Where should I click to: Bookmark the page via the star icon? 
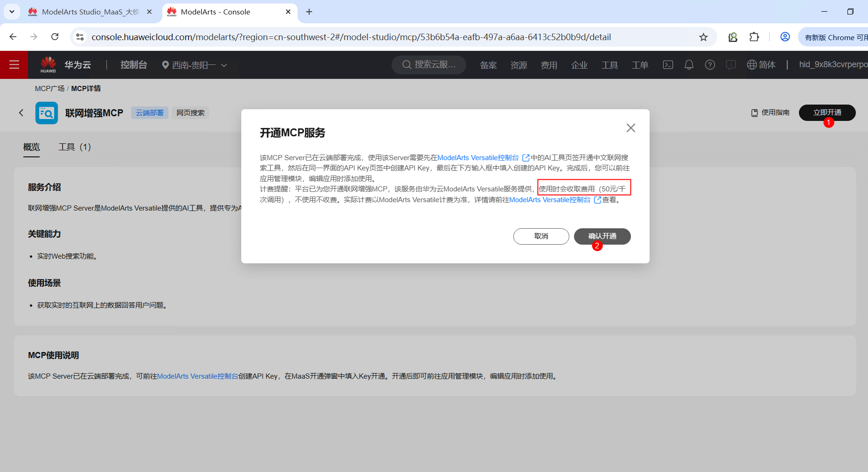coord(703,37)
